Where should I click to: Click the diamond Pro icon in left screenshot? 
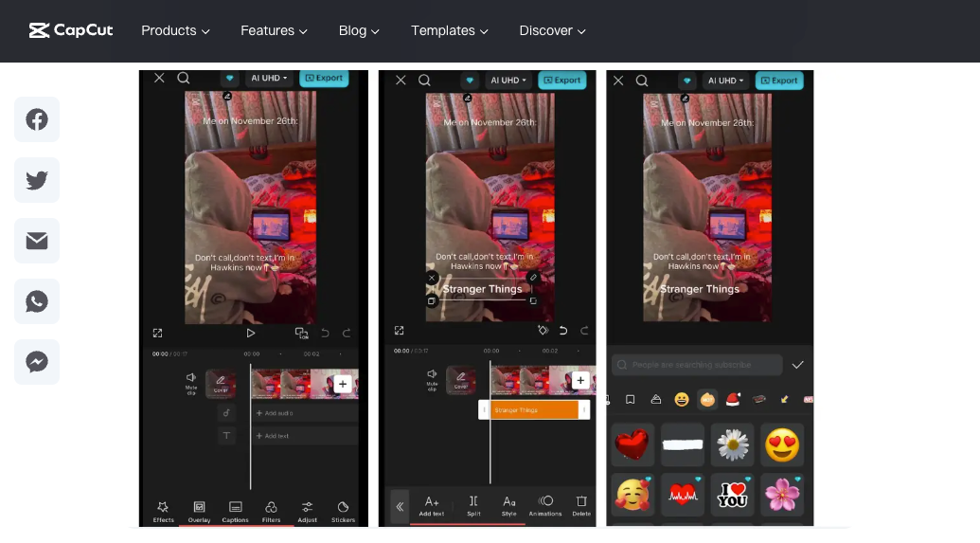(x=229, y=79)
